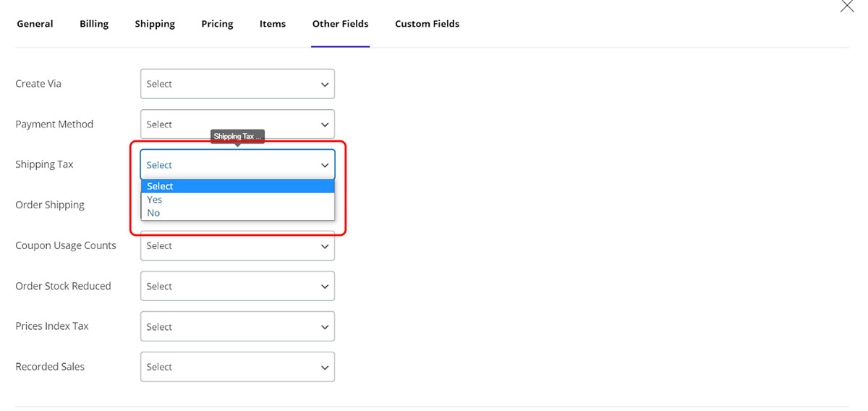The width and height of the screenshot is (868, 411).
Task: Open the Payment Method dropdown
Action: (x=237, y=124)
